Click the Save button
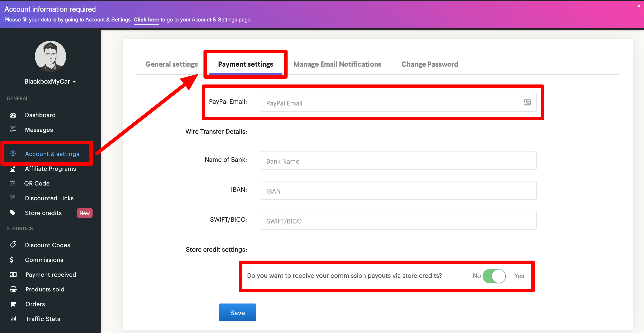The width and height of the screenshot is (644, 333). pos(237,312)
